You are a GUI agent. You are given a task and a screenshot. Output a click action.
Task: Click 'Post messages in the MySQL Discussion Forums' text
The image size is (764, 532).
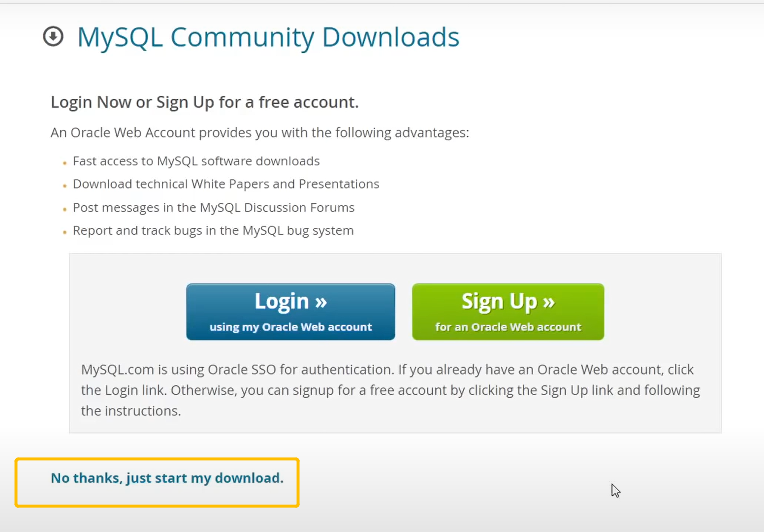[x=213, y=208]
